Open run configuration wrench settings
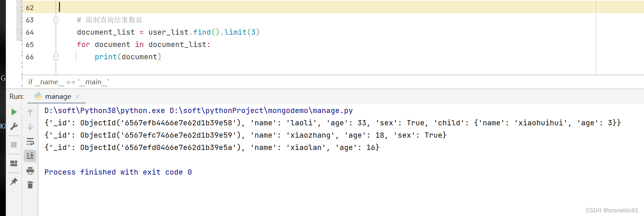The height and width of the screenshot is (216, 644). click(x=14, y=126)
